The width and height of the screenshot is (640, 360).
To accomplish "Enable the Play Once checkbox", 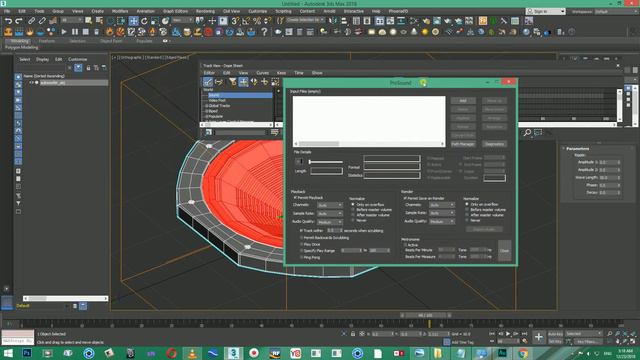I will click(302, 244).
